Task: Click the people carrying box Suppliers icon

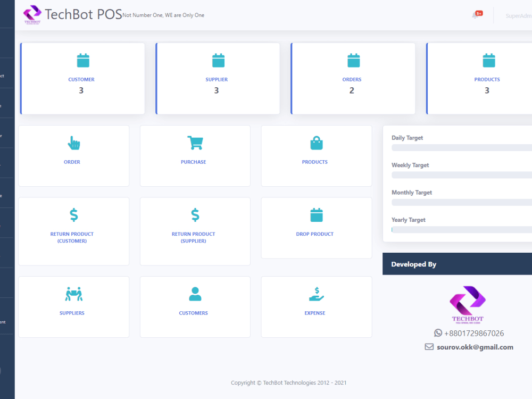Action: 73,294
